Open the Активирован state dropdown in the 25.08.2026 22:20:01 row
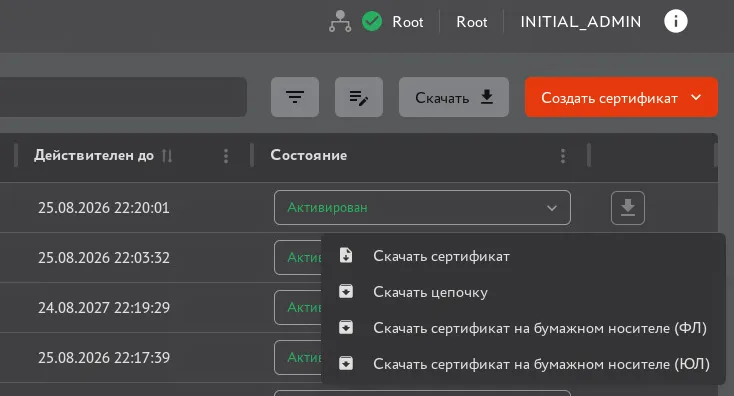Viewport: 734px width, 396px height. coord(422,207)
